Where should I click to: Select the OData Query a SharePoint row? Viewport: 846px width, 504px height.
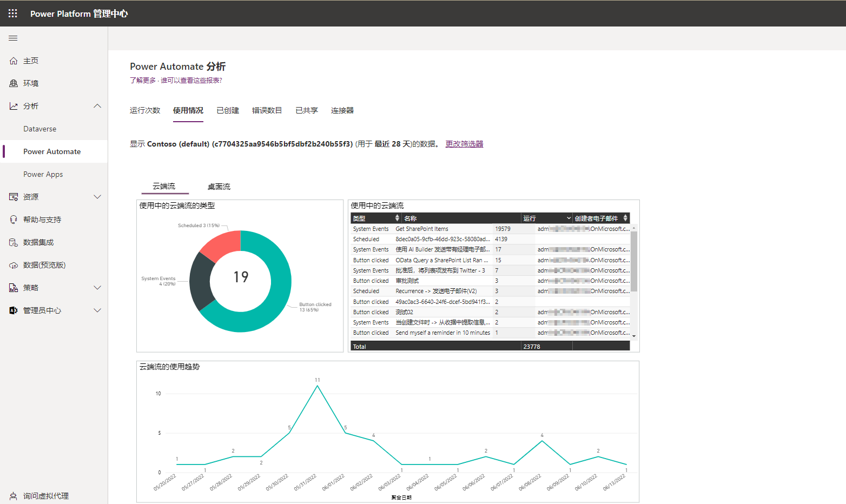(491, 260)
